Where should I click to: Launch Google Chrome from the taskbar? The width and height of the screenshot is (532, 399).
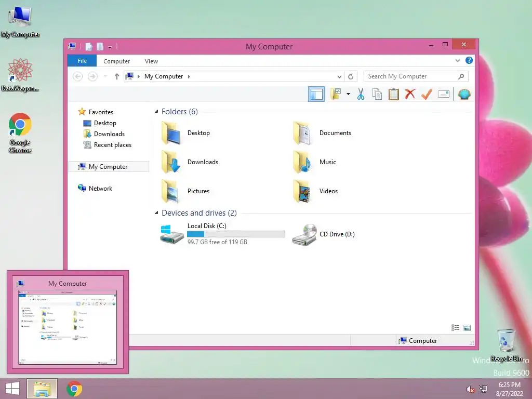coord(74,389)
